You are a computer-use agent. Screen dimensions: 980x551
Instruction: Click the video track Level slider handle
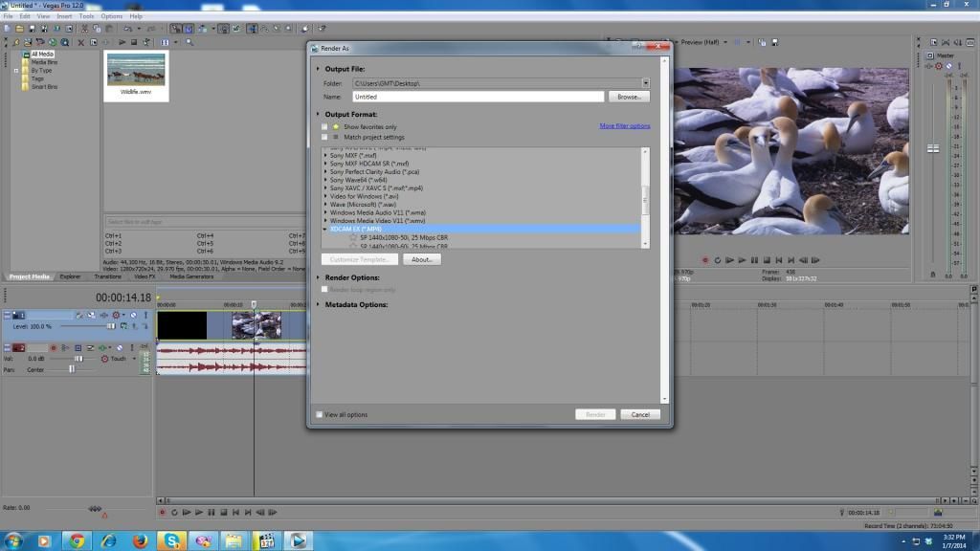(x=111, y=326)
